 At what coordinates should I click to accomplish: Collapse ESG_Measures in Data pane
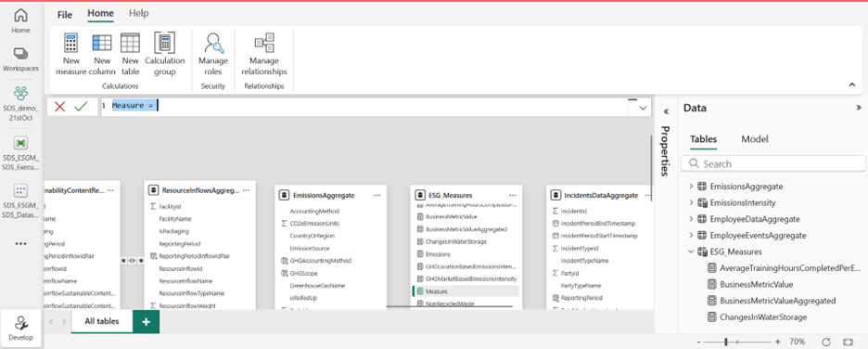pos(691,252)
